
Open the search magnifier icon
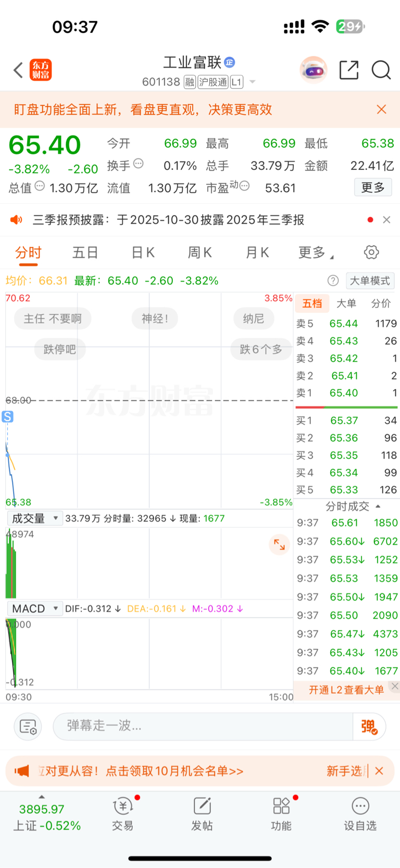click(x=381, y=70)
